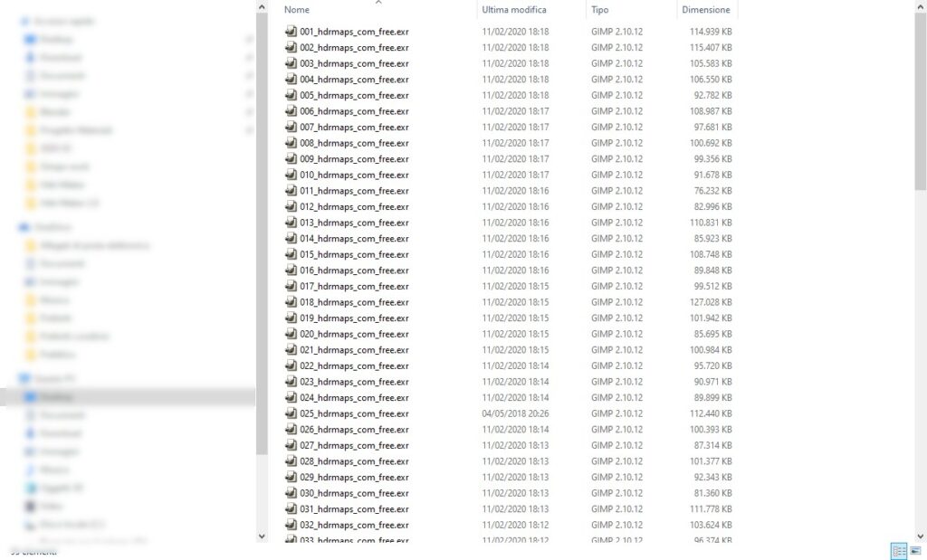
Task: Click the icon next to 005_hdrmaps_com_free.exr
Action: (x=291, y=95)
